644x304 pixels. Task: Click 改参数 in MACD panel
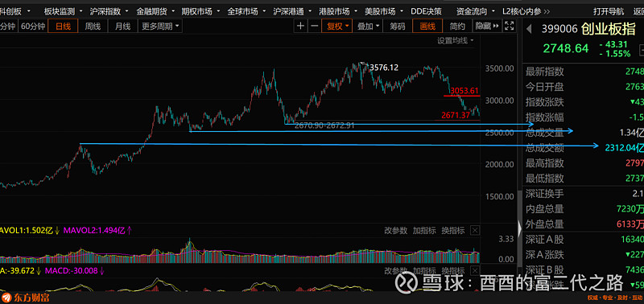click(395, 271)
